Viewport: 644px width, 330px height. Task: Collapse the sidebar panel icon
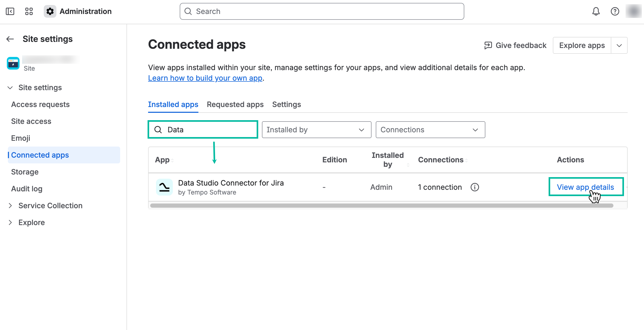10,11
